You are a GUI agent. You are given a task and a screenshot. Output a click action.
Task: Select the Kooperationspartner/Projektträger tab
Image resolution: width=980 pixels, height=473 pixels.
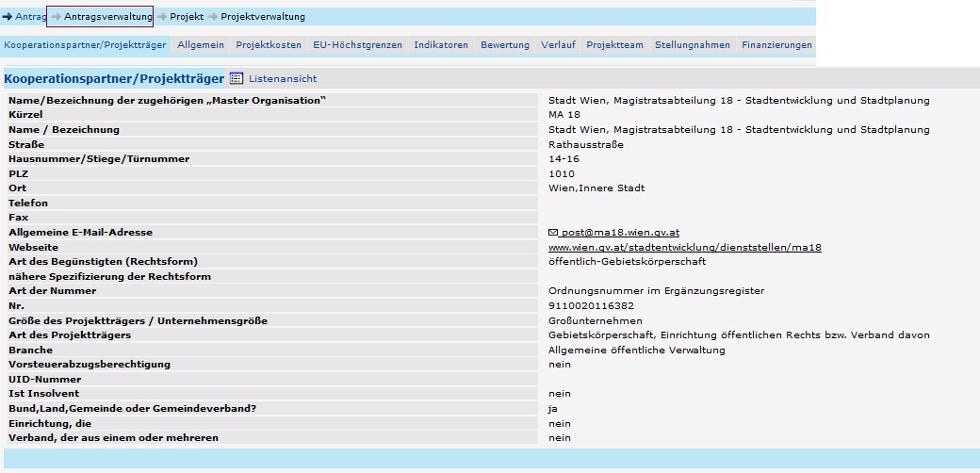pos(85,45)
